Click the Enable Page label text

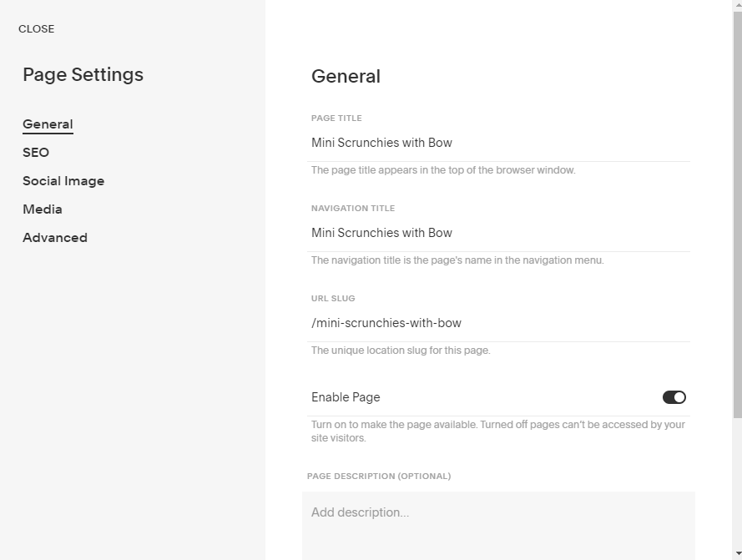346,397
